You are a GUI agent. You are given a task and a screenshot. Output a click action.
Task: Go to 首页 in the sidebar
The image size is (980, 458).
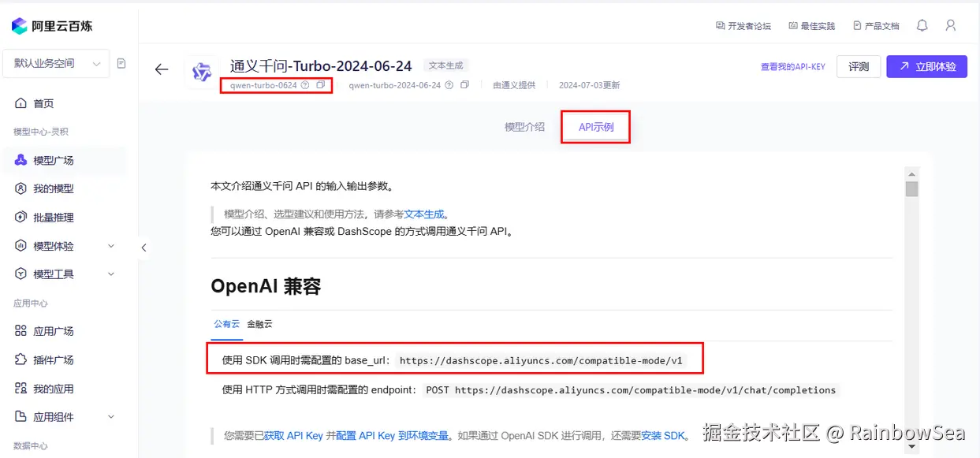pyautogui.click(x=43, y=103)
